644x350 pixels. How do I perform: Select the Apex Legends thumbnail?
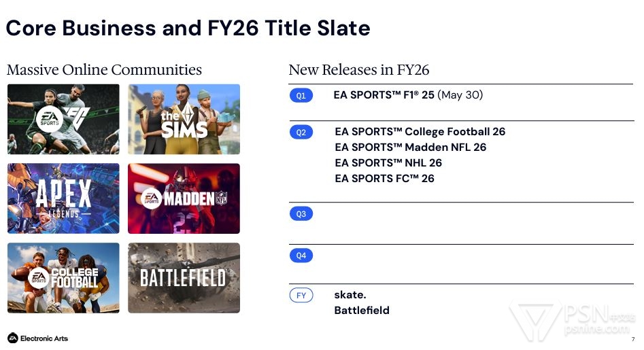click(63, 198)
